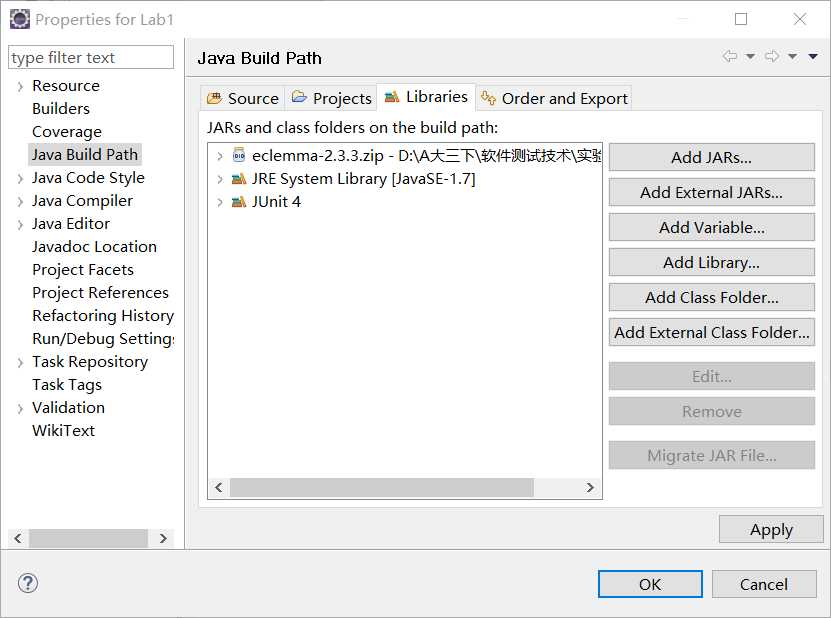Select WikiText in the tree

coord(64,430)
